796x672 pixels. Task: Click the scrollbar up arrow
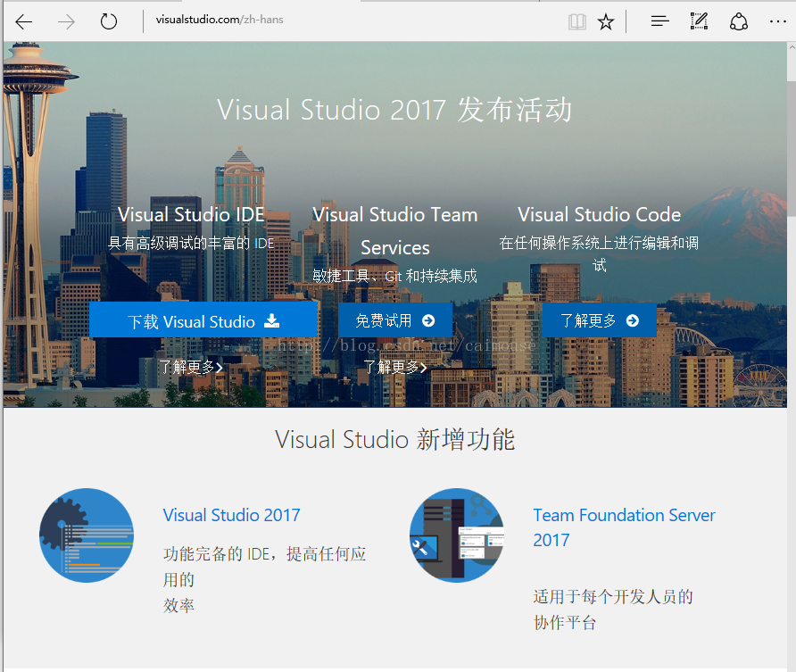click(792, 47)
